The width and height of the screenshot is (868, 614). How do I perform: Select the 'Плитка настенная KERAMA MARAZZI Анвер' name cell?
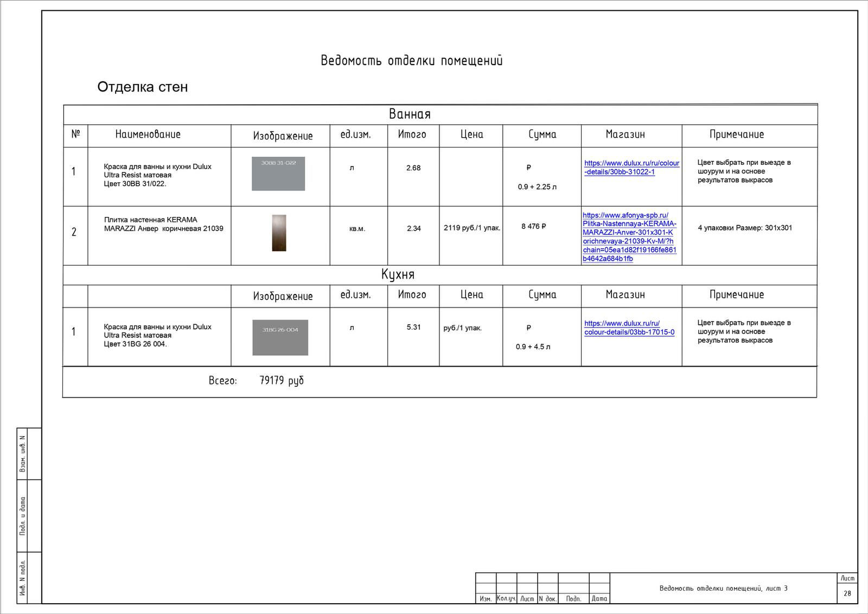(x=163, y=224)
